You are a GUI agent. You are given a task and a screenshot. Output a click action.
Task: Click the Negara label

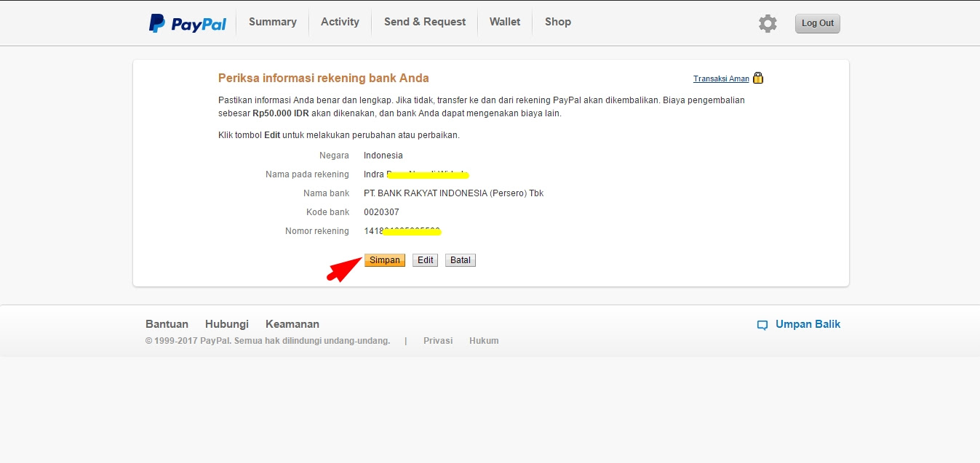tap(334, 156)
